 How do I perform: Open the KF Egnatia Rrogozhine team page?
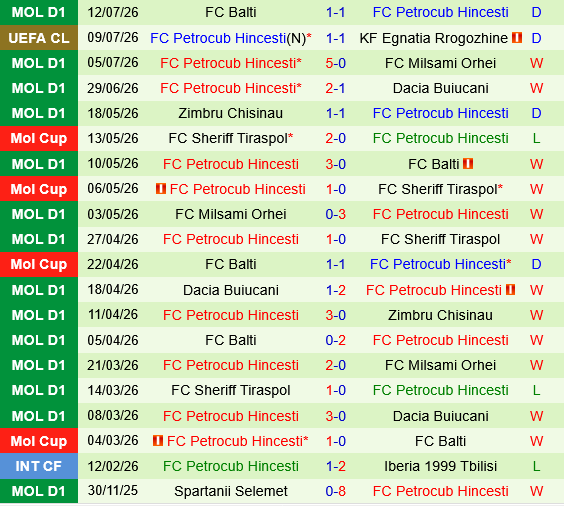coord(433,38)
